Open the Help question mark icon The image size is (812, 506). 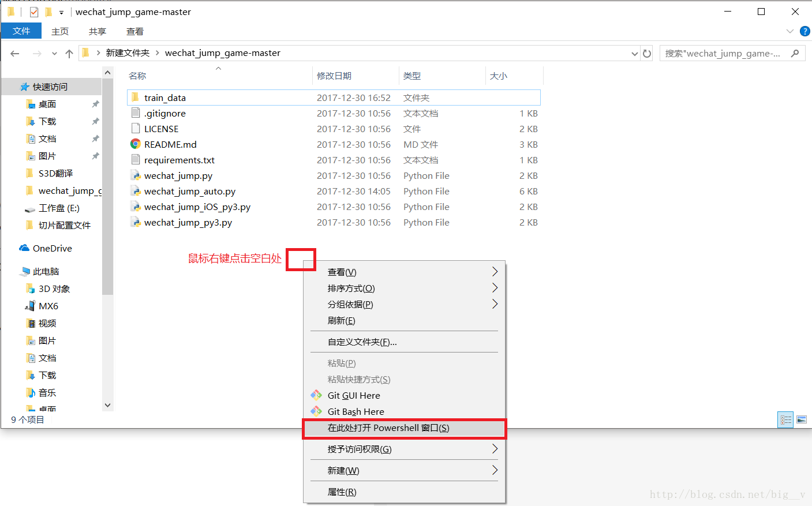(x=804, y=31)
